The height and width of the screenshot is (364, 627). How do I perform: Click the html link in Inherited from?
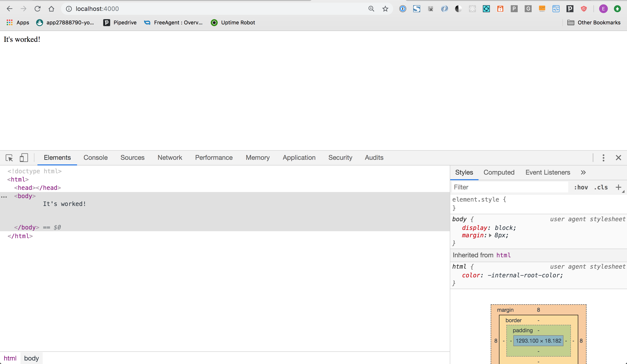[503, 255]
